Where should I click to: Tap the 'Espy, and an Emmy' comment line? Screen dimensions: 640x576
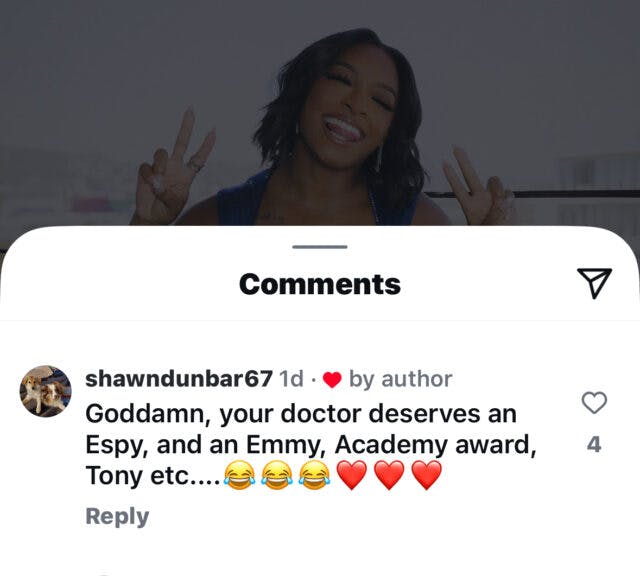tap(311, 445)
